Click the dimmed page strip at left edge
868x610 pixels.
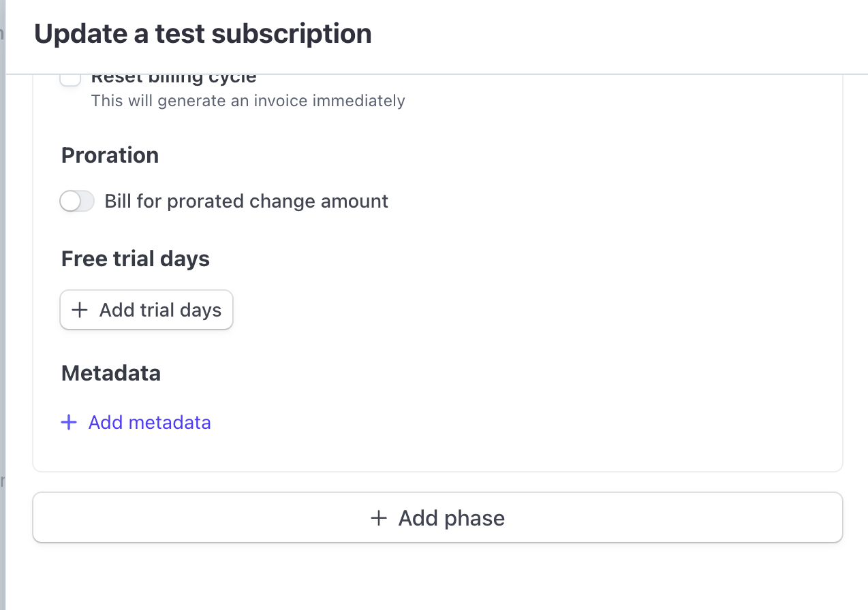point(2,272)
